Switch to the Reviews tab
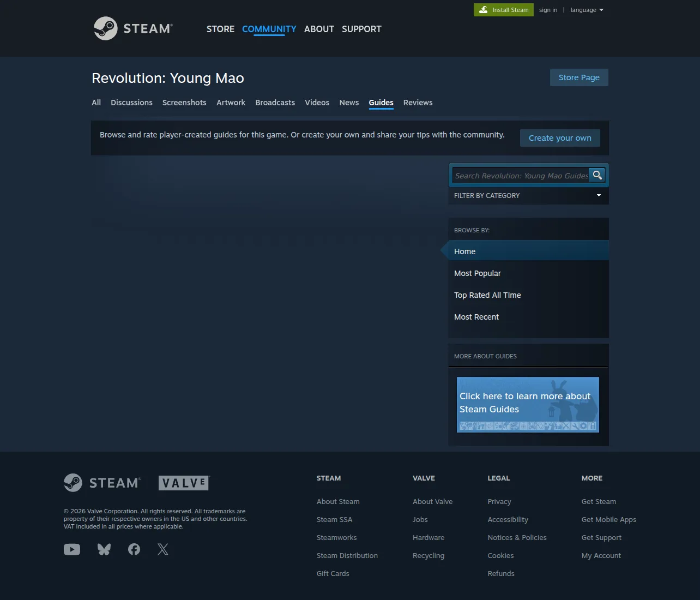The image size is (700, 600). click(418, 103)
